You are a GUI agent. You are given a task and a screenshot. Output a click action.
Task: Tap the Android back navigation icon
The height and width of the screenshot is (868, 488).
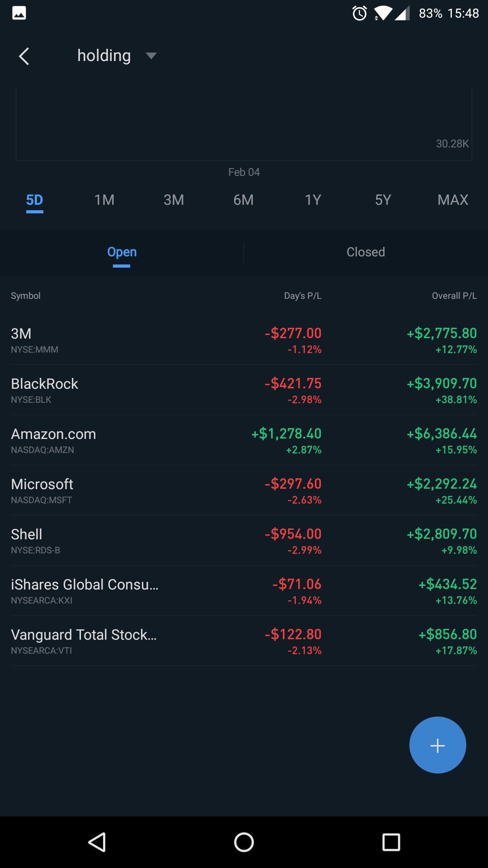(x=97, y=842)
